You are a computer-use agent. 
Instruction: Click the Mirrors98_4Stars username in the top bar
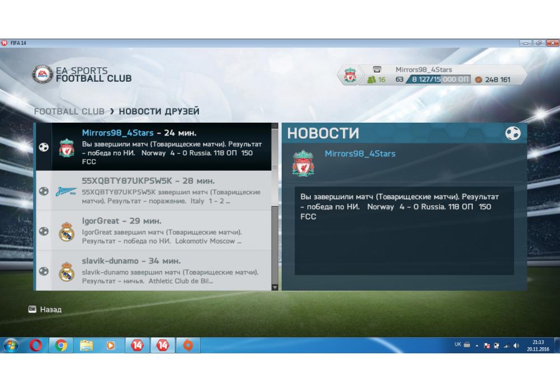pos(423,69)
